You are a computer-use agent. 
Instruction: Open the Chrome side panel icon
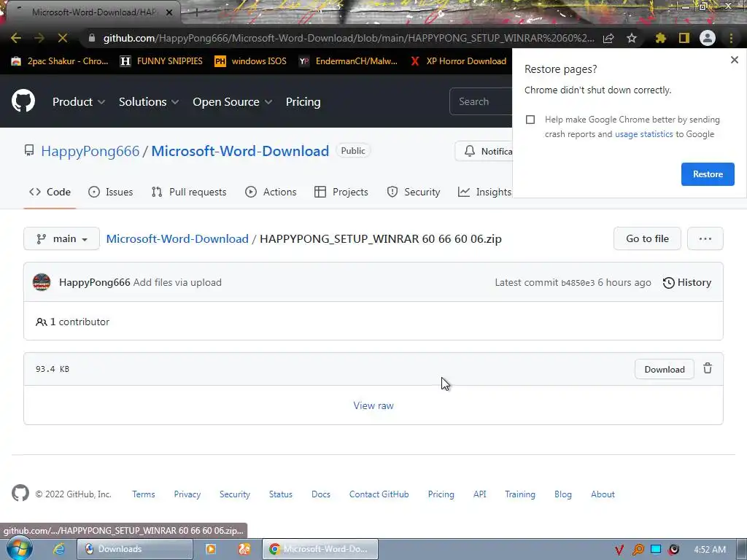(x=684, y=38)
